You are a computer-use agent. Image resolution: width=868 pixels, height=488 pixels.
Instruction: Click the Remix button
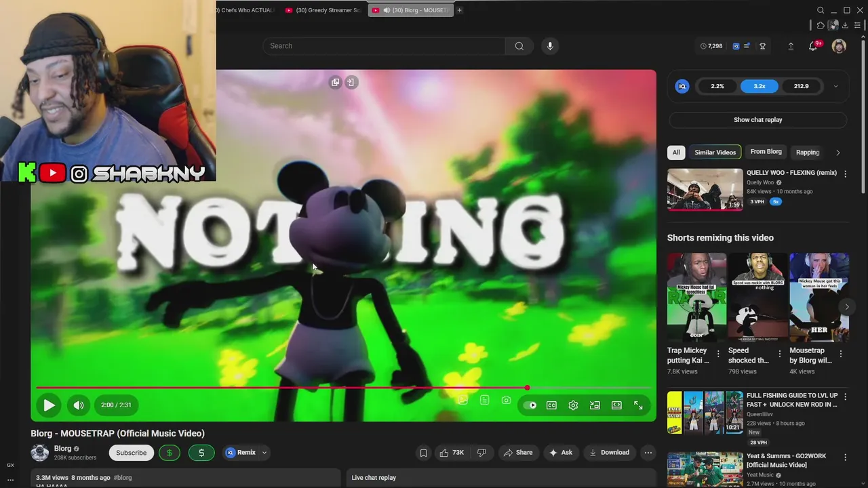click(x=241, y=453)
